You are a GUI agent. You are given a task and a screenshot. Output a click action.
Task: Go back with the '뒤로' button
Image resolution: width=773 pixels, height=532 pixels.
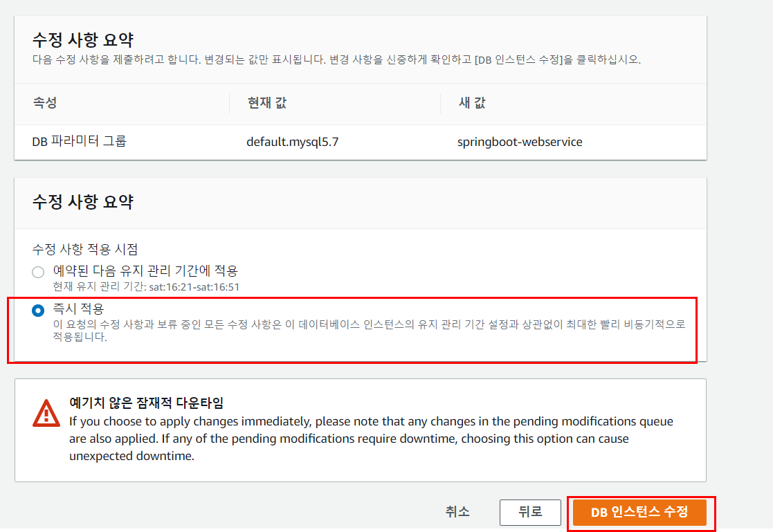(530, 512)
